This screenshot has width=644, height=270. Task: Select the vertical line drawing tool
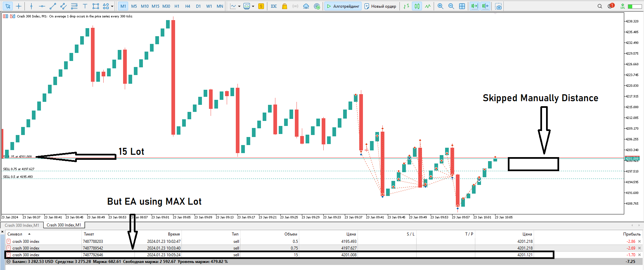31,6
